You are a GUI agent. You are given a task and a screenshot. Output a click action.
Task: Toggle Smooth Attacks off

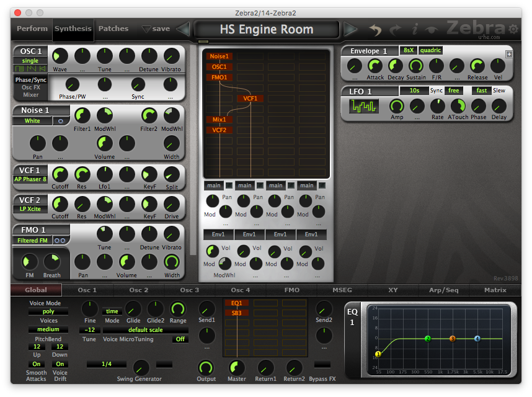(36, 364)
